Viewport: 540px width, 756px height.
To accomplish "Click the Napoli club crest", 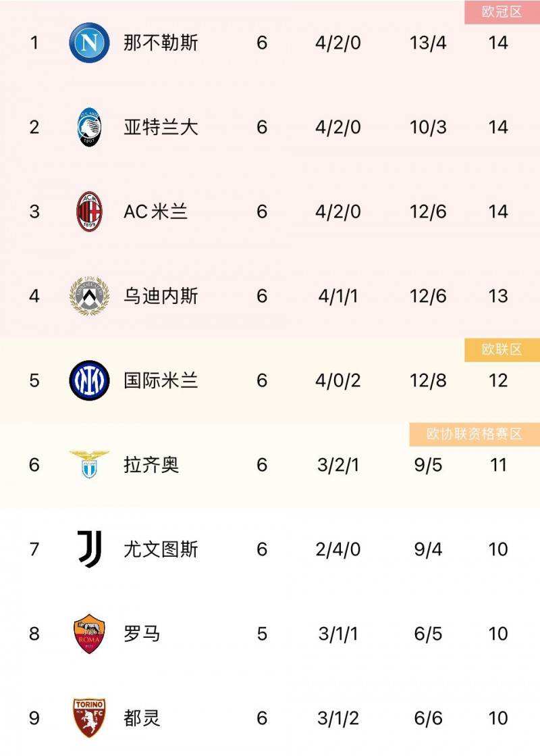I will (90, 42).
